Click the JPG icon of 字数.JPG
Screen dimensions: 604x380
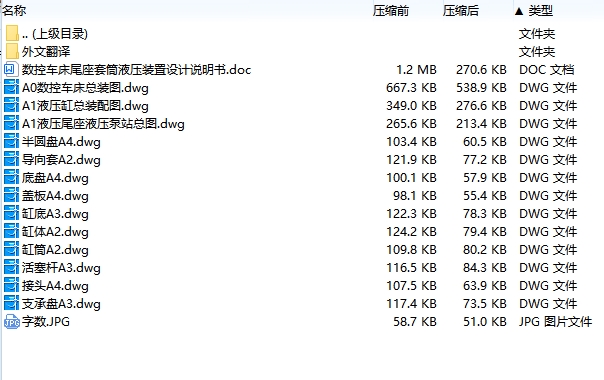pyautogui.click(x=12, y=322)
